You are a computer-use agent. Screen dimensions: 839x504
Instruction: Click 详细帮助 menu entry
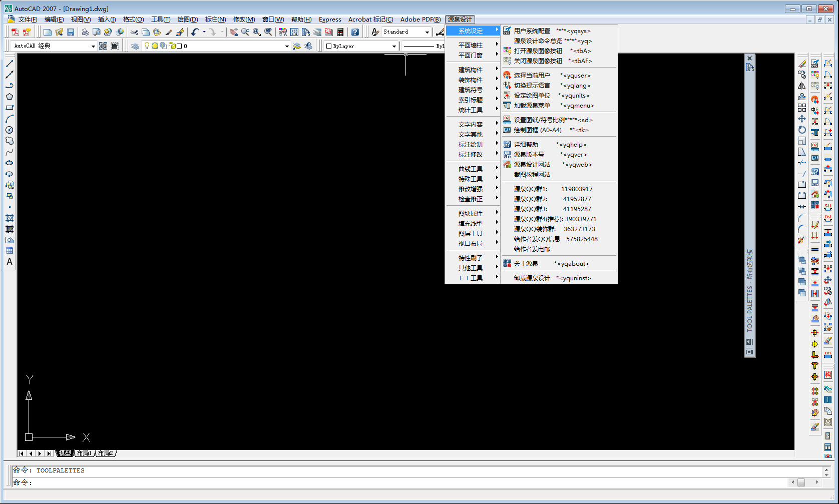(x=559, y=144)
